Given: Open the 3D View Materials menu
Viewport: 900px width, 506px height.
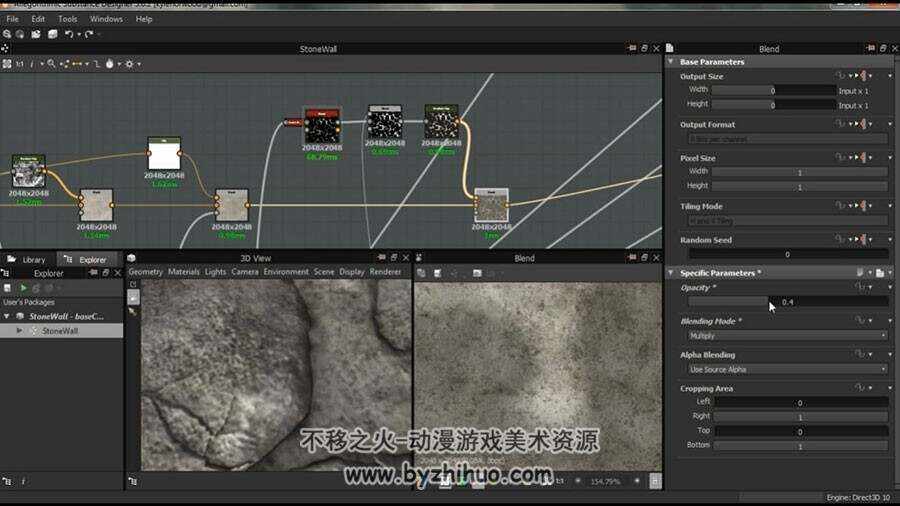Looking at the screenshot, I should 184,272.
